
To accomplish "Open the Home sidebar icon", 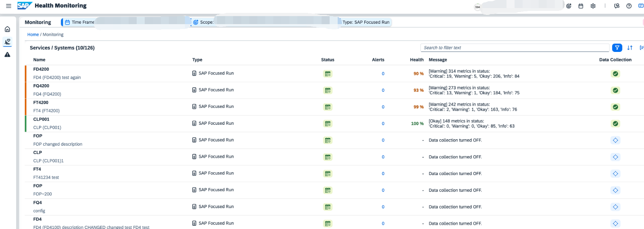I will [x=7, y=29].
